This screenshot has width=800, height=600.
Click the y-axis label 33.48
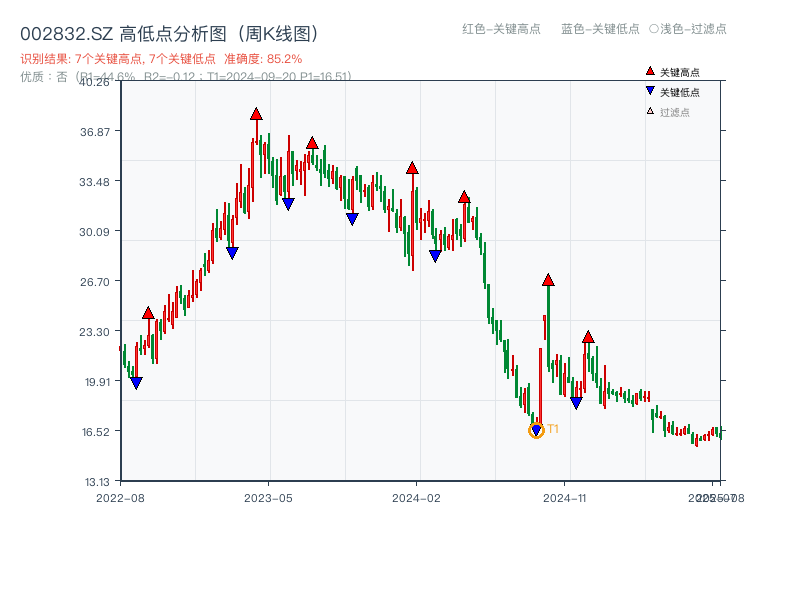click(x=94, y=182)
